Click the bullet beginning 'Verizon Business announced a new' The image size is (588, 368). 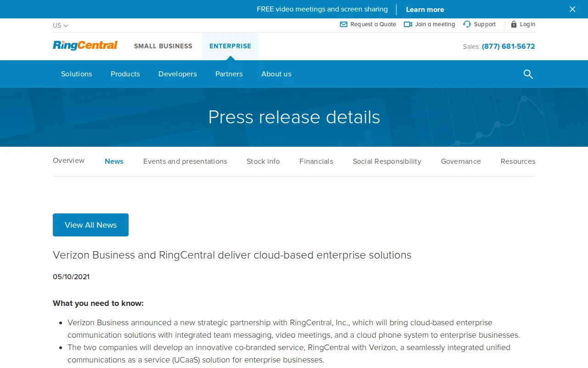click(x=294, y=329)
